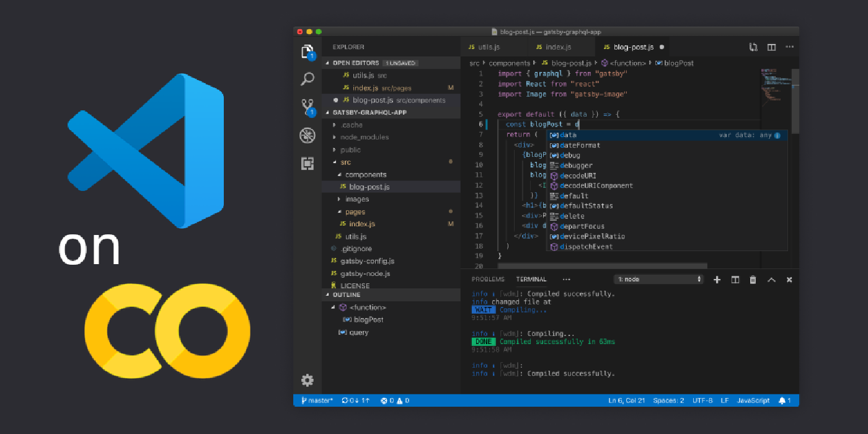Screen dimensions: 868x434
Task: Click the JavaScript language mode
Action: (x=753, y=401)
